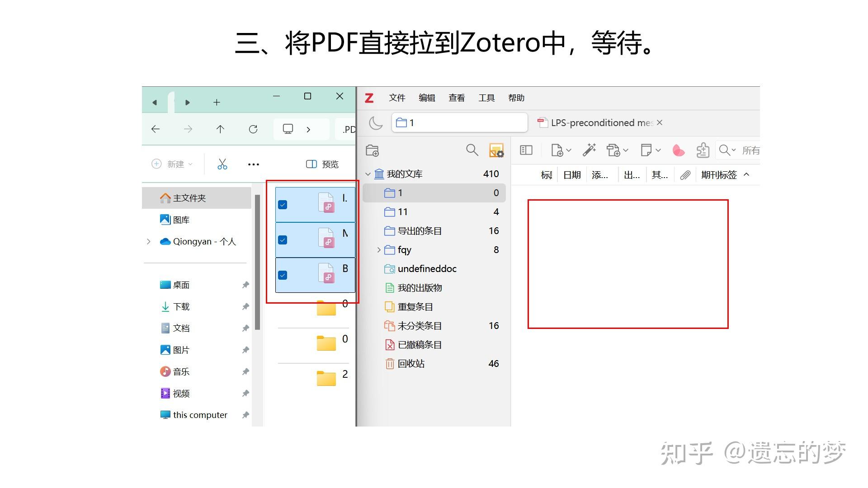868x488 pixels.
Task: Open the New Collection icon in Zotero
Action: 372,150
